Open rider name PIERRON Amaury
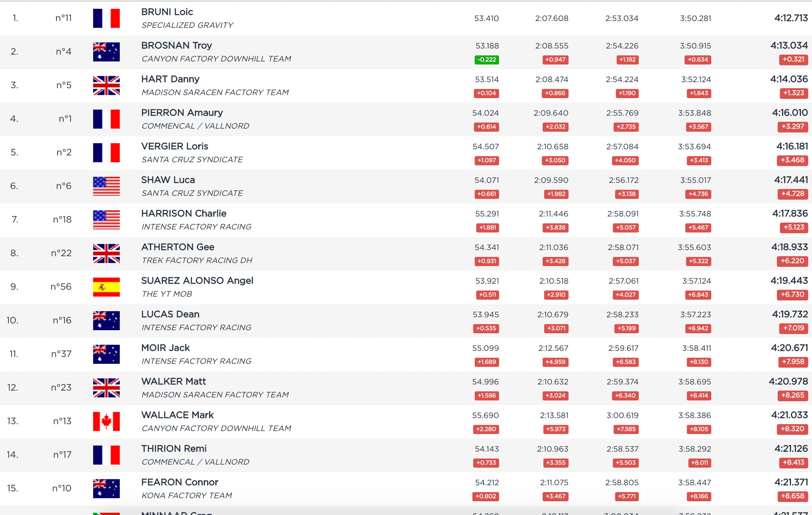 [182, 113]
